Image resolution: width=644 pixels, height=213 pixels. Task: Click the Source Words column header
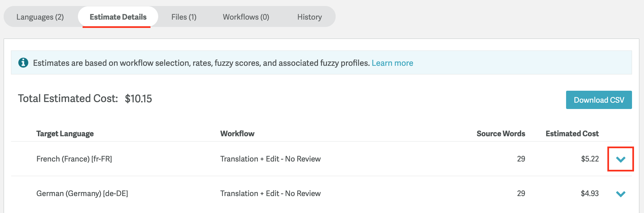[501, 134]
